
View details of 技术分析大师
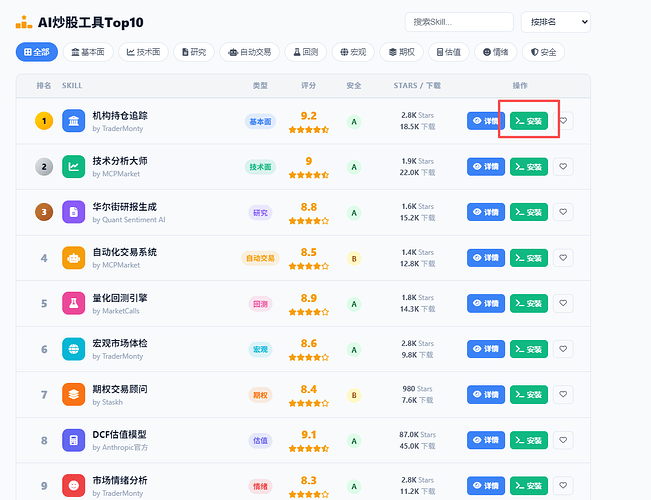(486, 167)
